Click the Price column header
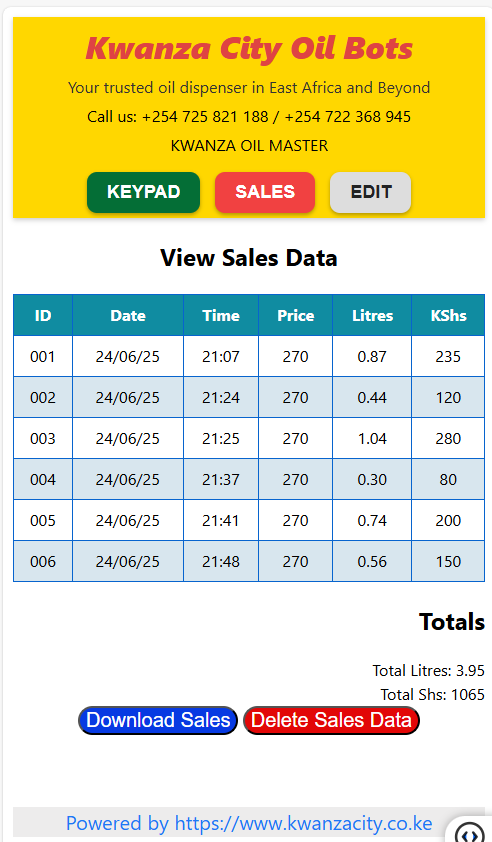The height and width of the screenshot is (842, 492). pyautogui.click(x=295, y=315)
